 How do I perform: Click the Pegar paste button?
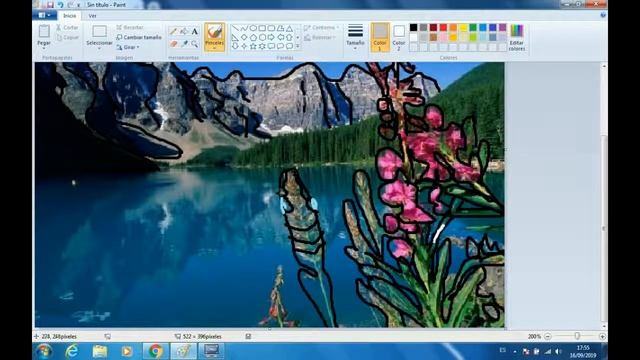point(44,34)
